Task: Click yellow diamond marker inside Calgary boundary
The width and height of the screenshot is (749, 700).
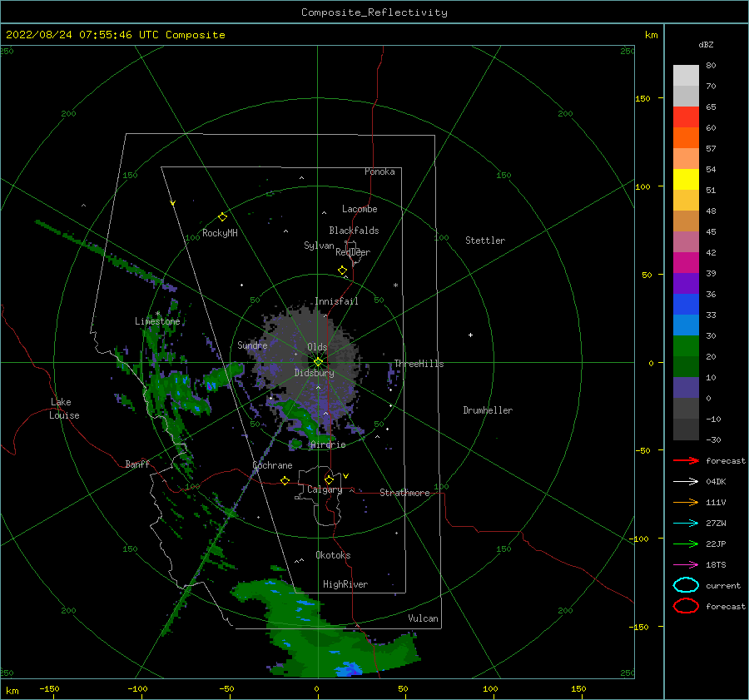Action: click(329, 479)
